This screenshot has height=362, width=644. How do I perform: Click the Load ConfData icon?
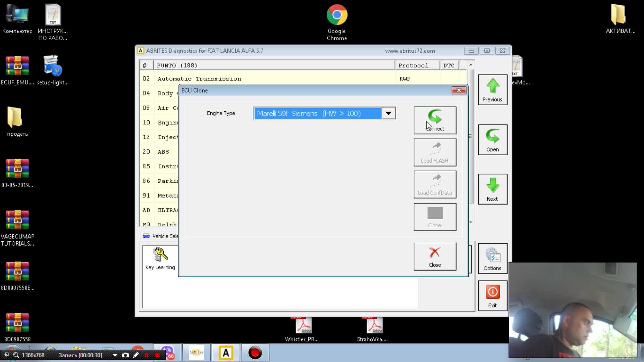coord(435,185)
